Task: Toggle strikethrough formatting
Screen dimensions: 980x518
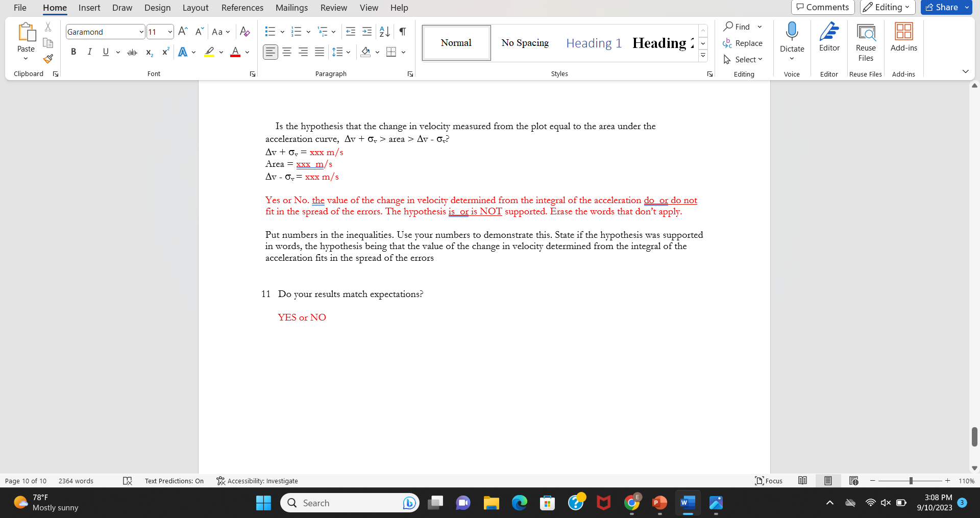Action: 132,52
